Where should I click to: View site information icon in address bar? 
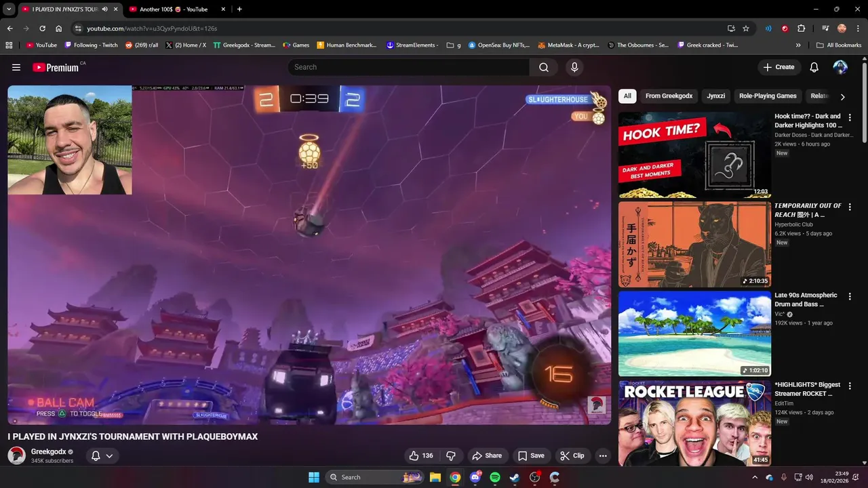[x=78, y=28]
